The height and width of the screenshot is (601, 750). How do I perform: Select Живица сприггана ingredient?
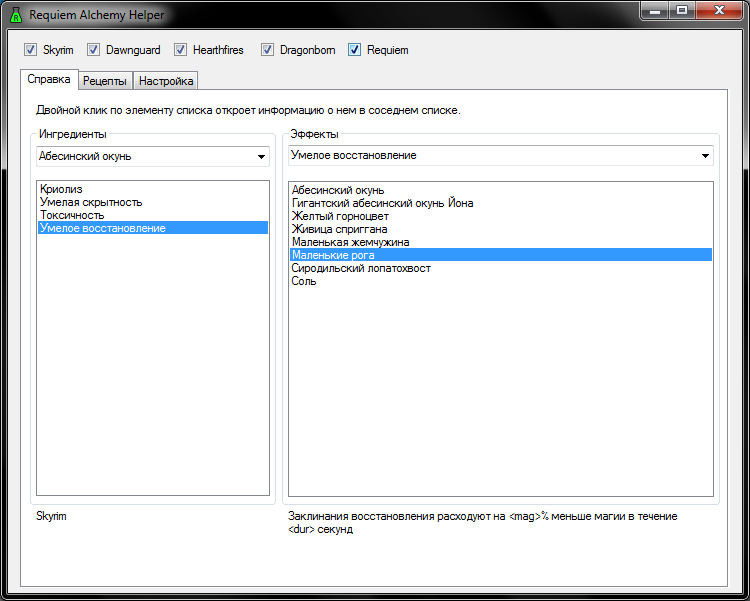pyautogui.click(x=339, y=229)
